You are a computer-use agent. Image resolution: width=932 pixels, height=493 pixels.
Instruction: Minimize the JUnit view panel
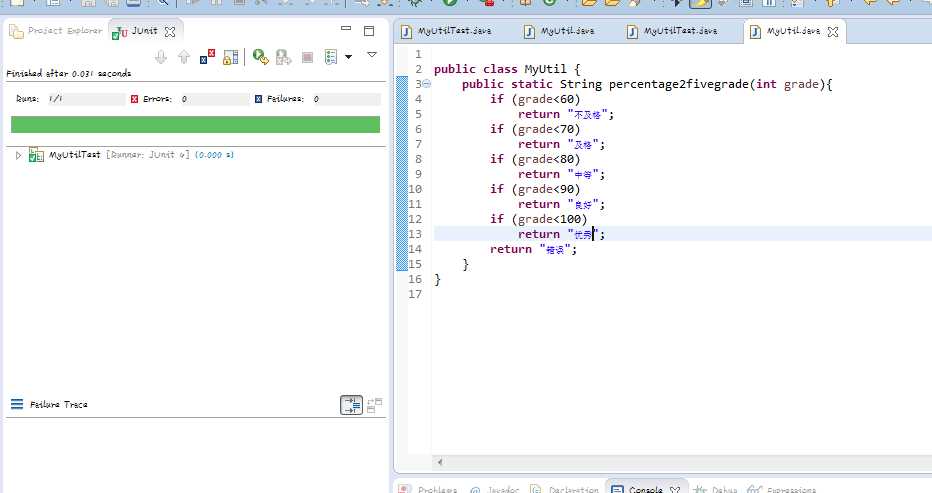[x=346, y=31]
